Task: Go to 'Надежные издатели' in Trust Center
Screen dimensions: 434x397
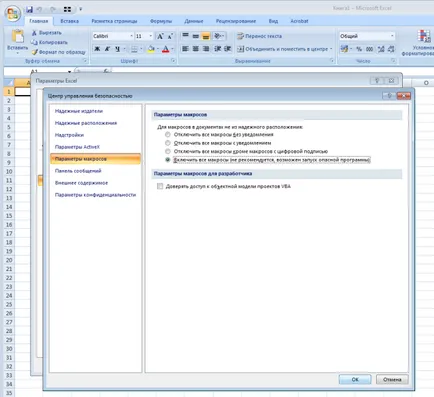Action: pos(79,111)
